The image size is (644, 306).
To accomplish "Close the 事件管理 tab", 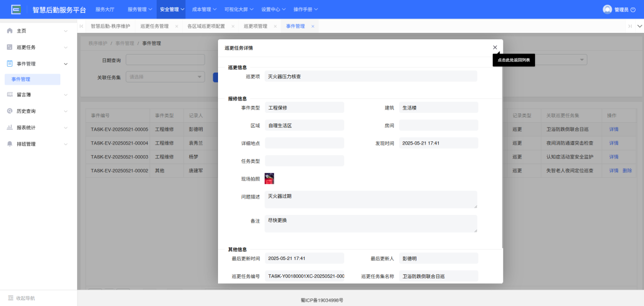I will [313, 26].
